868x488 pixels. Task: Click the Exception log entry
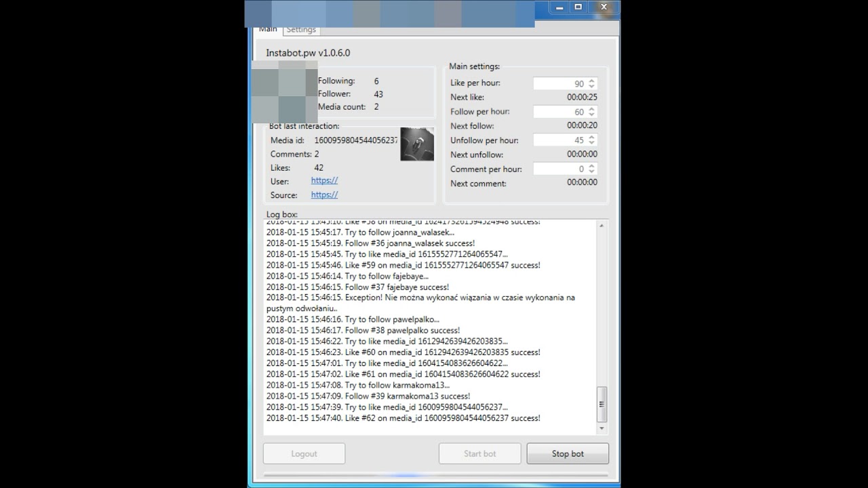[x=420, y=303]
